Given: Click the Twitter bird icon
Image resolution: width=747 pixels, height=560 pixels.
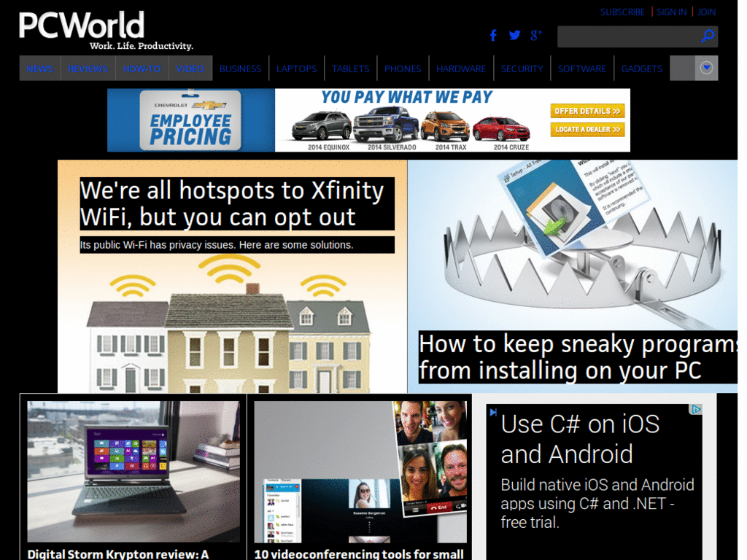Looking at the screenshot, I should (515, 35).
